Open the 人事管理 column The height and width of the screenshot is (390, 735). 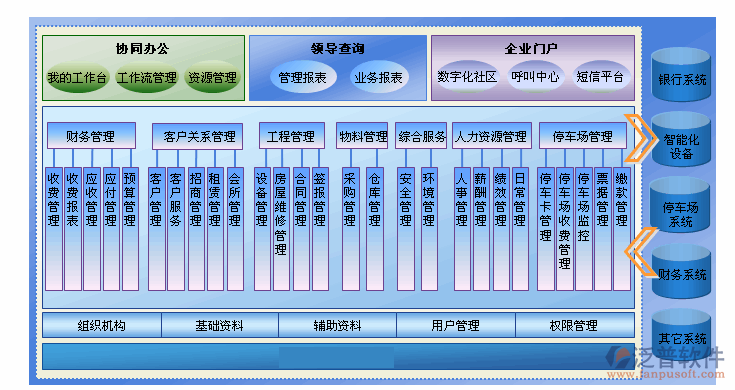pyautogui.click(x=462, y=229)
